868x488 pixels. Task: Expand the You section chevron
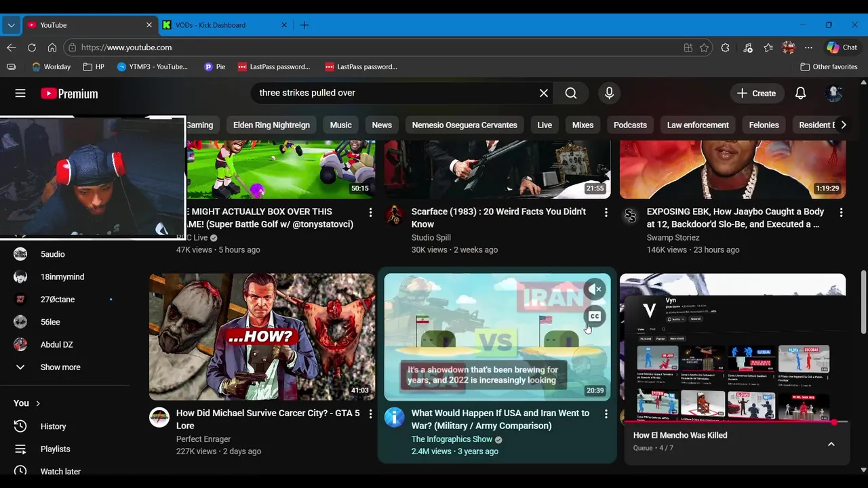(38, 403)
